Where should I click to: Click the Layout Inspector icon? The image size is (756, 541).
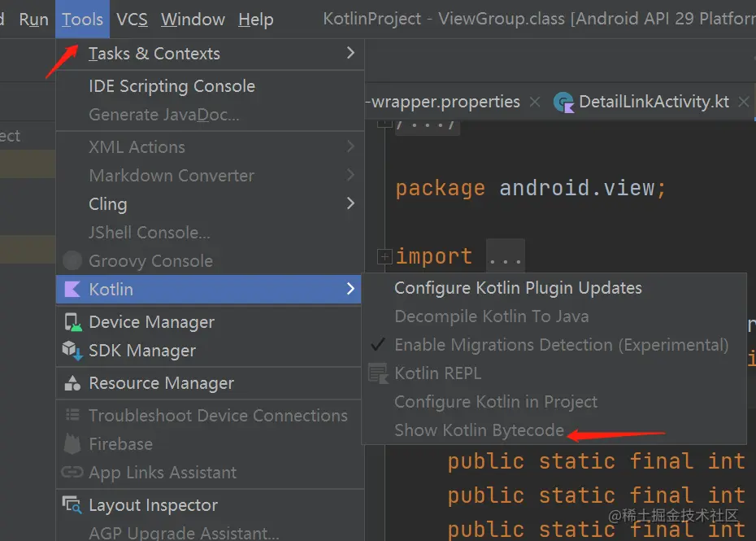[73, 505]
